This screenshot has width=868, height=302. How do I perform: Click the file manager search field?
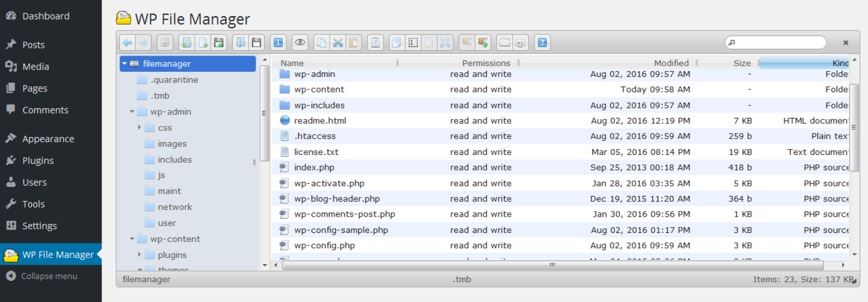[x=775, y=42]
